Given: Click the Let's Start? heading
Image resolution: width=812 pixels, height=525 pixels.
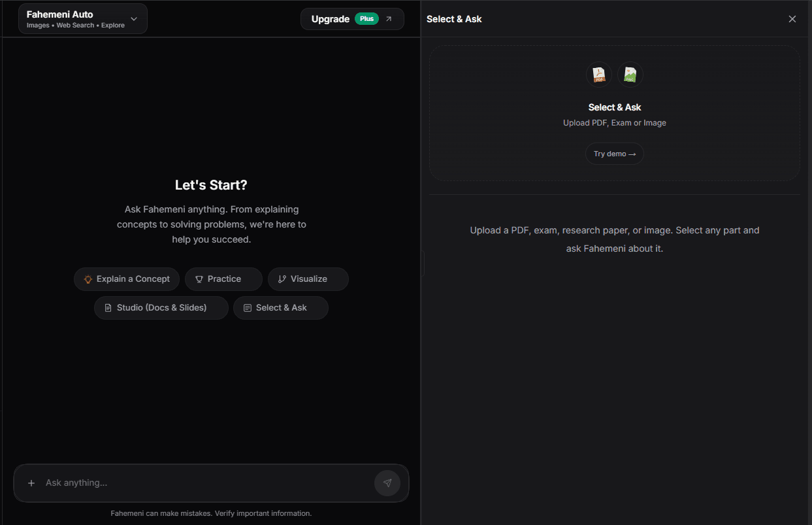Looking at the screenshot, I should pos(211,185).
